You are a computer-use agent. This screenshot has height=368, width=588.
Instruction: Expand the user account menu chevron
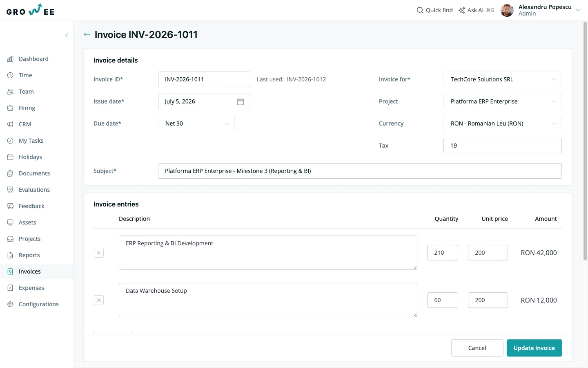[578, 10]
